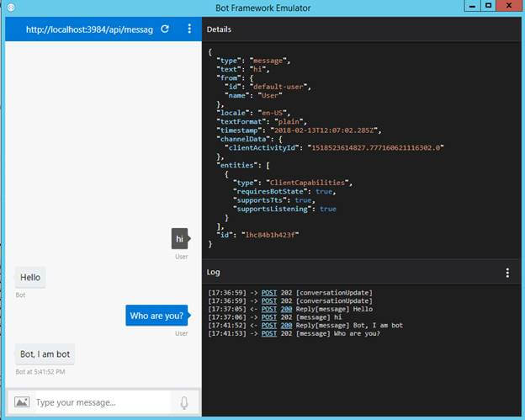Select the 'Hello' bot message bubble
525x420 pixels.
coord(30,277)
